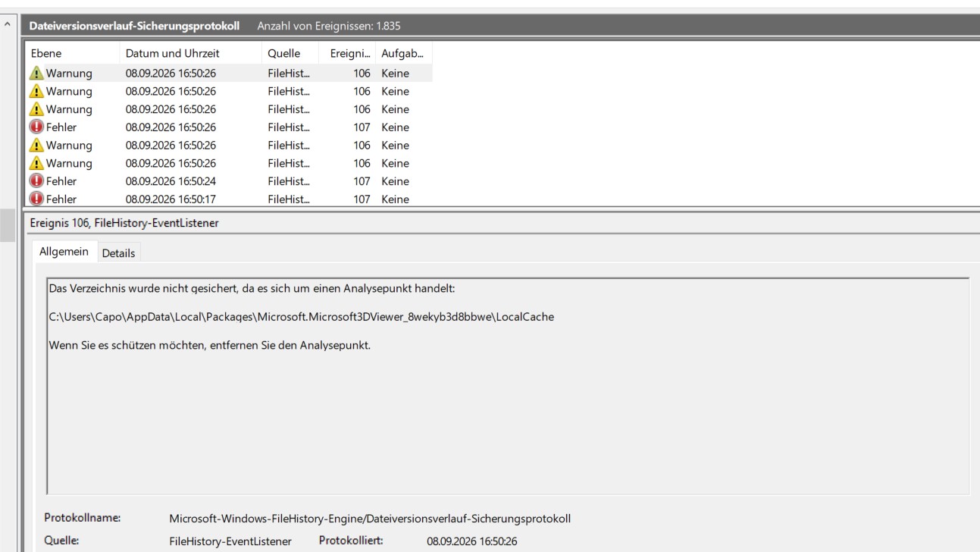Image resolution: width=980 pixels, height=552 pixels.
Task: Select the error icon of the 16:50:17 event
Action: pyautogui.click(x=36, y=199)
